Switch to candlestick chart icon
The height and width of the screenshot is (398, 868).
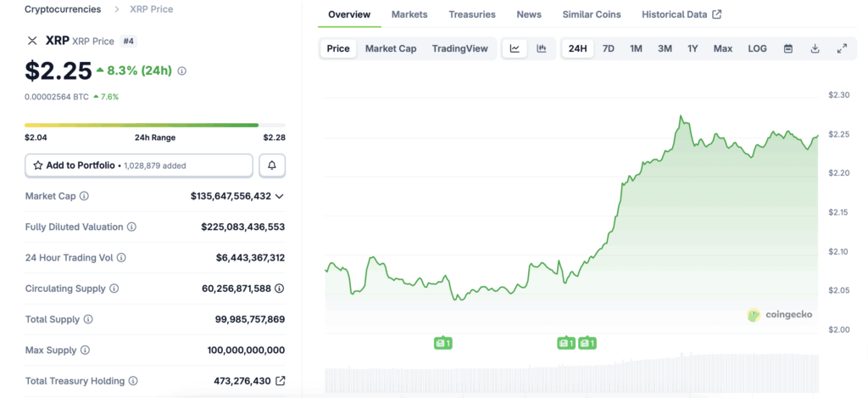point(542,48)
